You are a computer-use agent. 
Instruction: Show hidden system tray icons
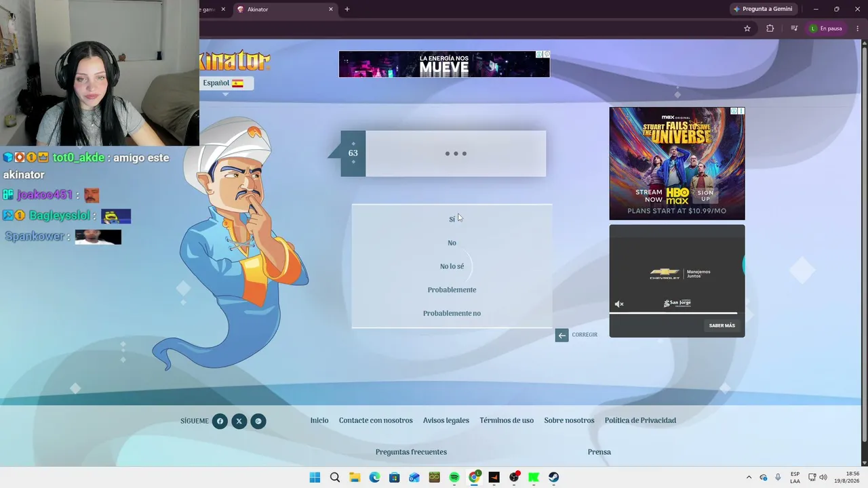[x=749, y=477]
